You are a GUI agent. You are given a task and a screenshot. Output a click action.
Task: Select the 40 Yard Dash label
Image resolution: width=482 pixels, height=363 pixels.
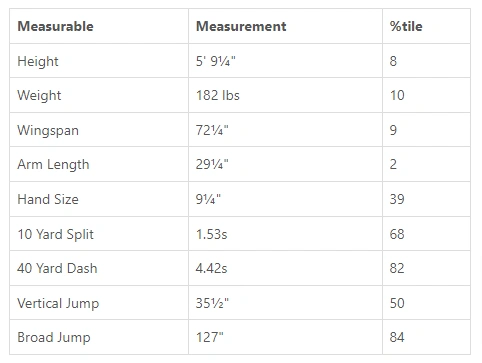pyautogui.click(x=57, y=268)
